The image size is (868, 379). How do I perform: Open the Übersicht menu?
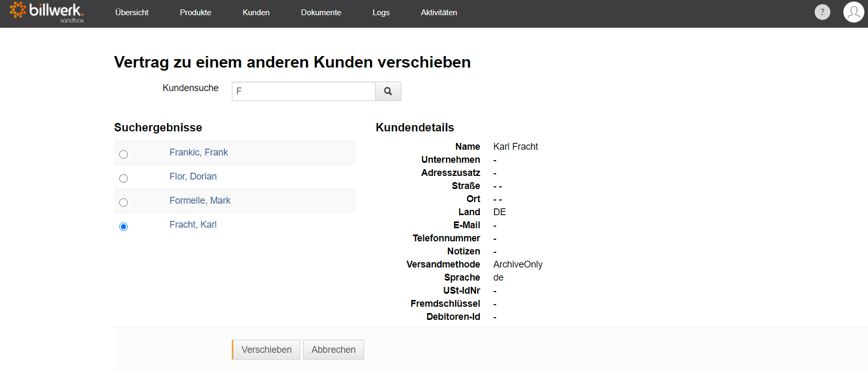tap(132, 13)
